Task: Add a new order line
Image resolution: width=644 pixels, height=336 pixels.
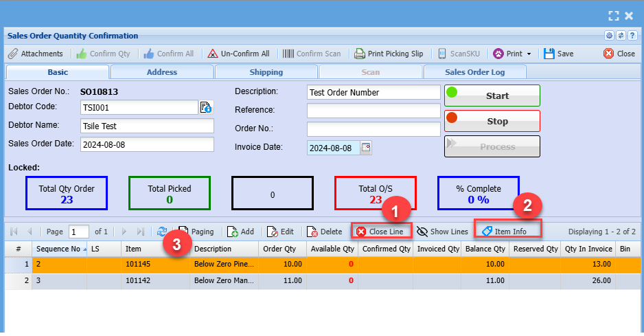Action: tap(241, 232)
